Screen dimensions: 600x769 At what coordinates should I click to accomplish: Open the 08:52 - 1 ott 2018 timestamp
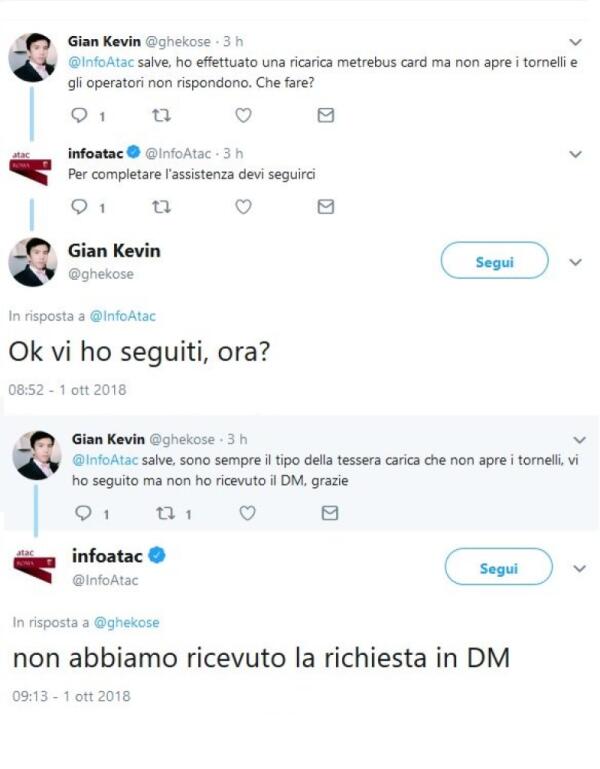pos(67,390)
